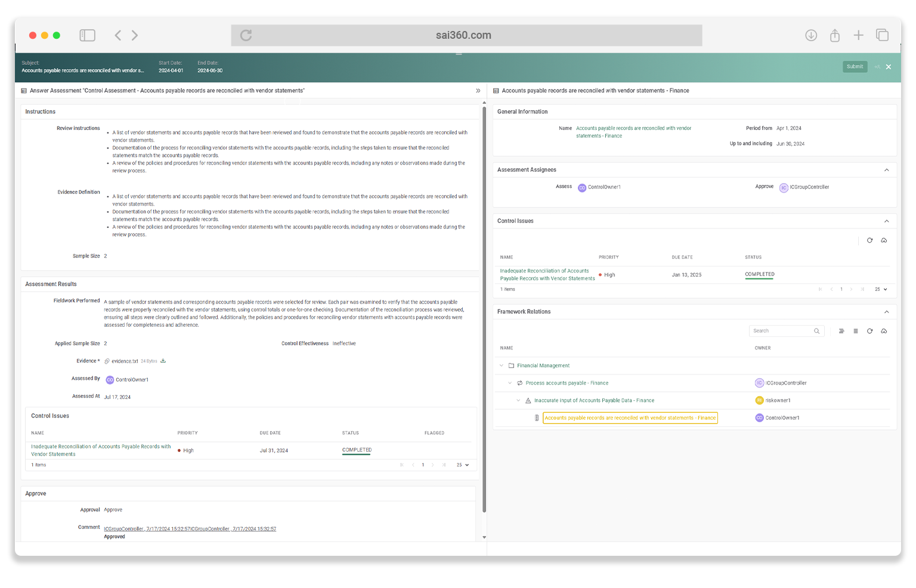Click the risk warning triangle icon
916x588 pixels.
[x=528, y=401]
